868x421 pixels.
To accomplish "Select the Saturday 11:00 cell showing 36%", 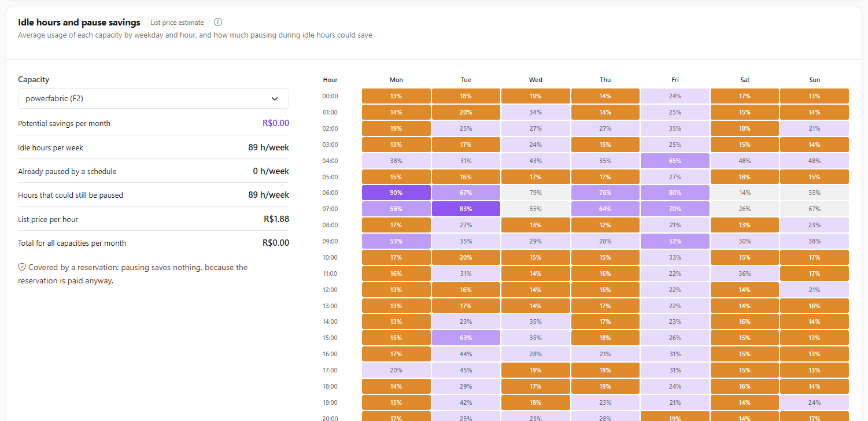I will point(745,274).
